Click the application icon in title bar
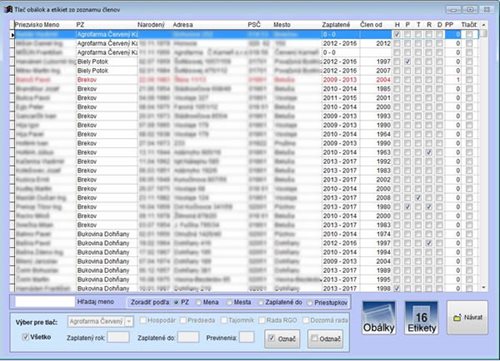This screenshot has height=361, width=500. 8,9
